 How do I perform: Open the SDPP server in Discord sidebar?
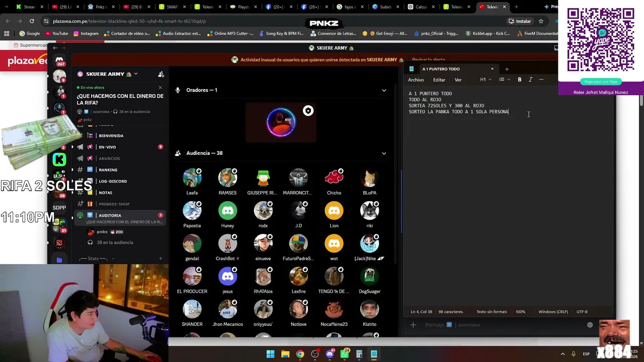click(x=59, y=208)
